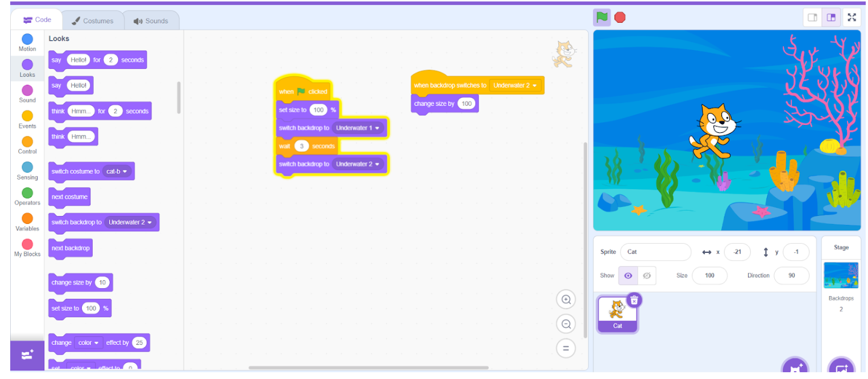
Task: Edit the 3 value in the wait block
Action: [x=302, y=146]
